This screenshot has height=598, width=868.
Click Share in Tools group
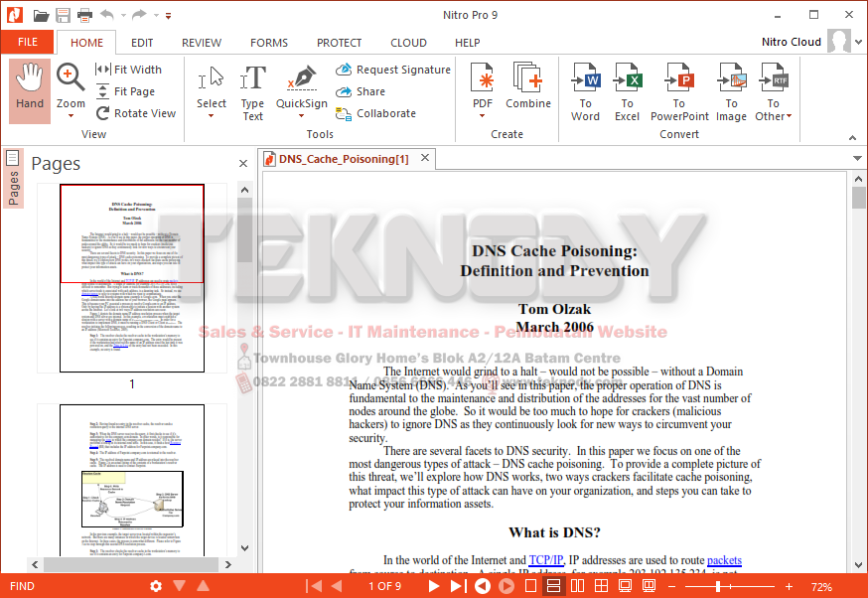[361, 91]
